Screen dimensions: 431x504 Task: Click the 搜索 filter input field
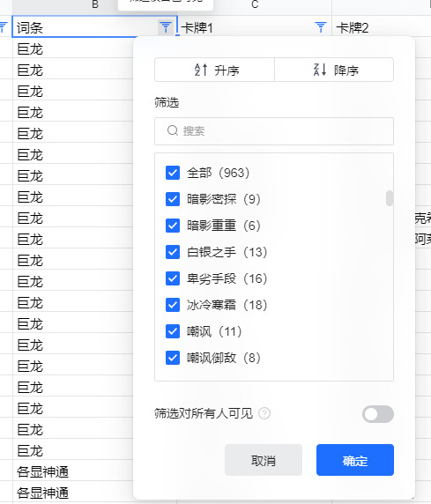pyautogui.click(x=274, y=131)
